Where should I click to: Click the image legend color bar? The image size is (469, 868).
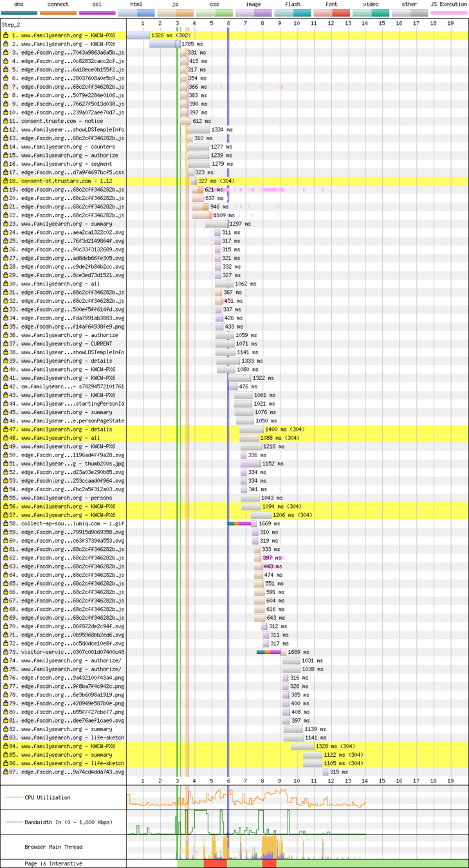point(253,13)
